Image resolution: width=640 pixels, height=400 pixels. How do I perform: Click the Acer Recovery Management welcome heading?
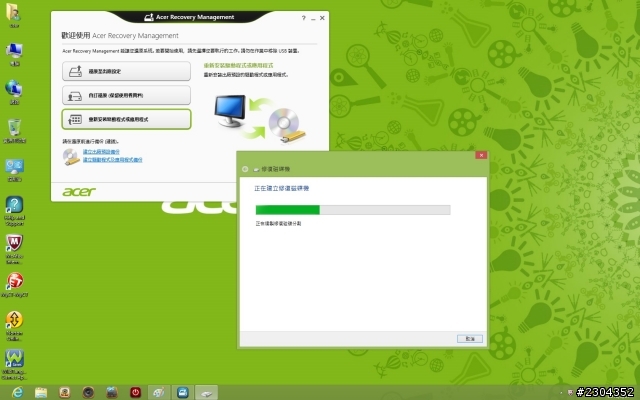(120, 36)
